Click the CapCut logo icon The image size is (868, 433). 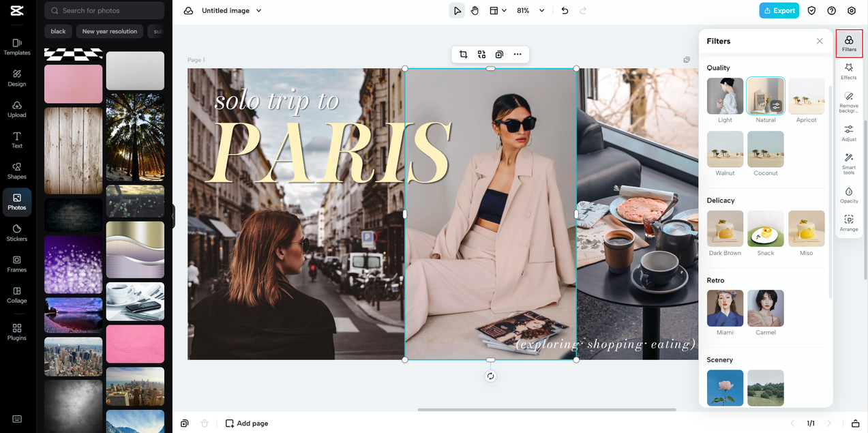(17, 10)
